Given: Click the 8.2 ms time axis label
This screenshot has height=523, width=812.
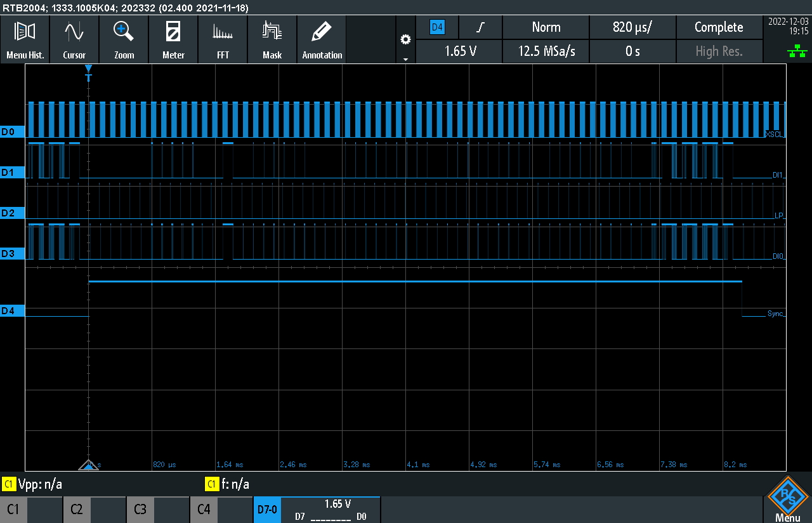Looking at the screenshot, I should [735, 465].
